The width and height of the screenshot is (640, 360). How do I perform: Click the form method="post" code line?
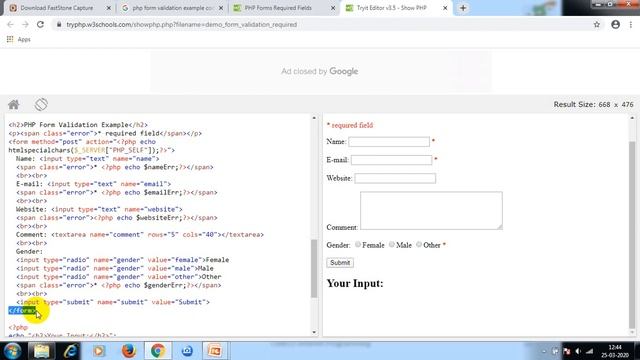click(x=82, y=142)
